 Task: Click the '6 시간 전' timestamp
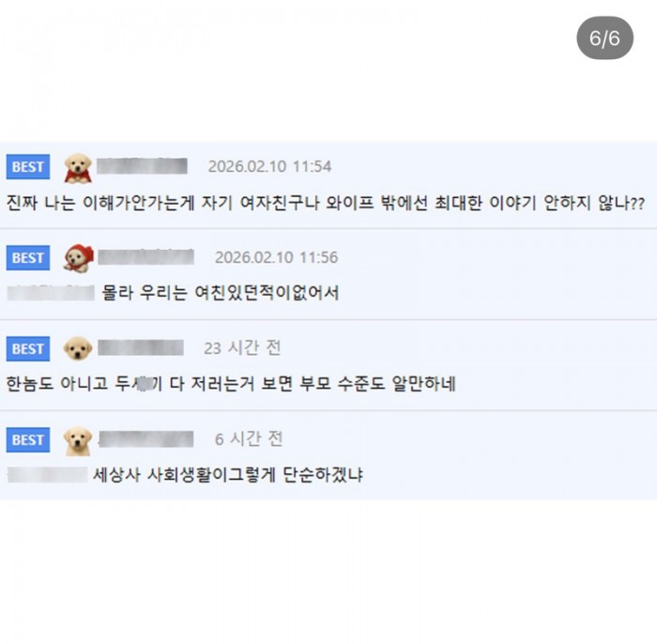tap(248, 438)
